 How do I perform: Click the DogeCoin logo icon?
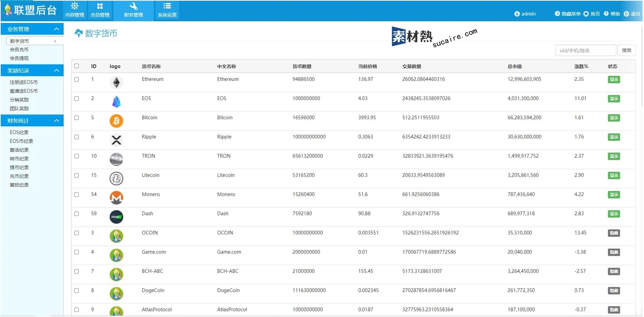click(116, 293)
